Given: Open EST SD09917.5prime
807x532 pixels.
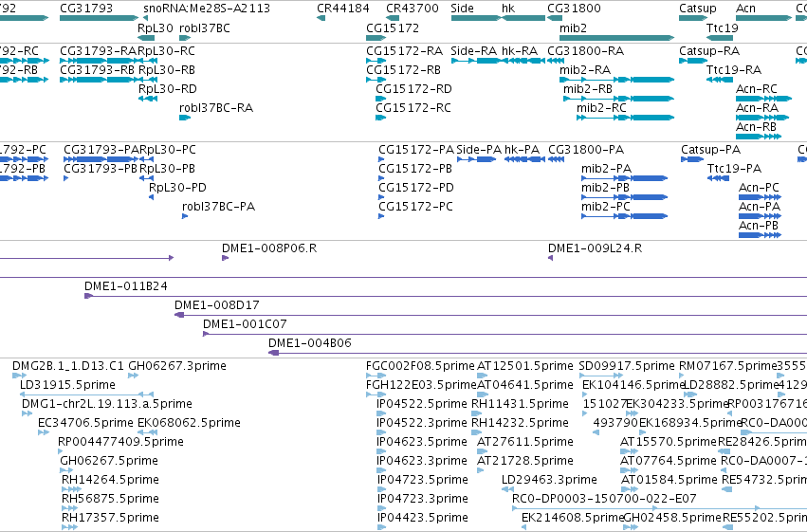Looking at the screenshot, I should [627, 366].
